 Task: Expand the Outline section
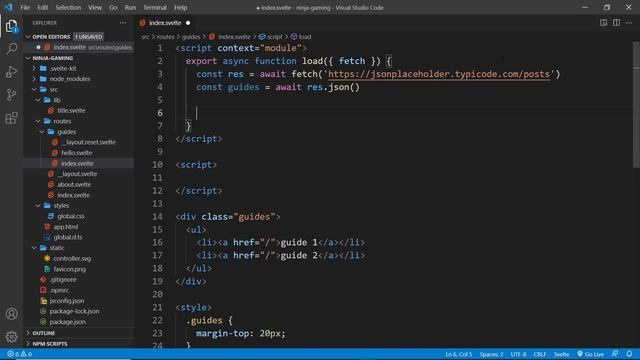(44, 333)
